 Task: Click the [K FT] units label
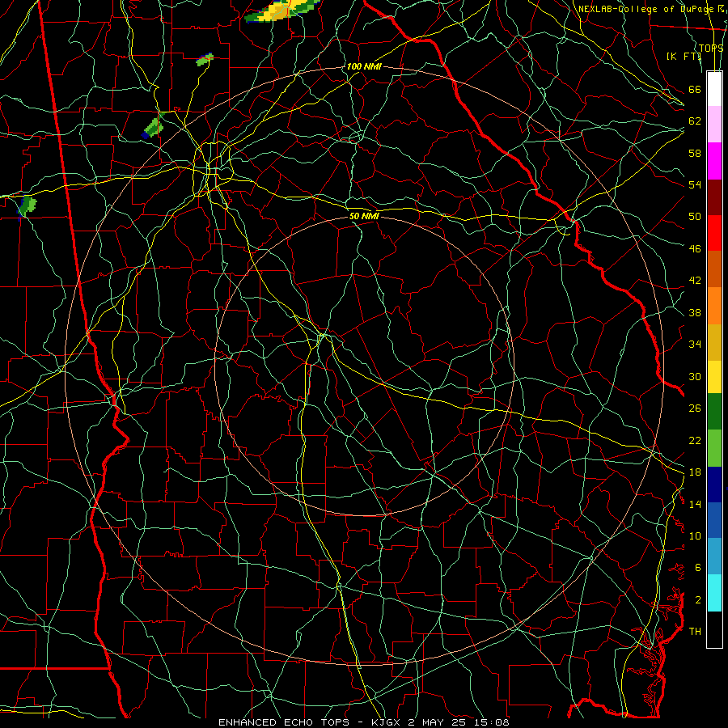click(684, 56)
